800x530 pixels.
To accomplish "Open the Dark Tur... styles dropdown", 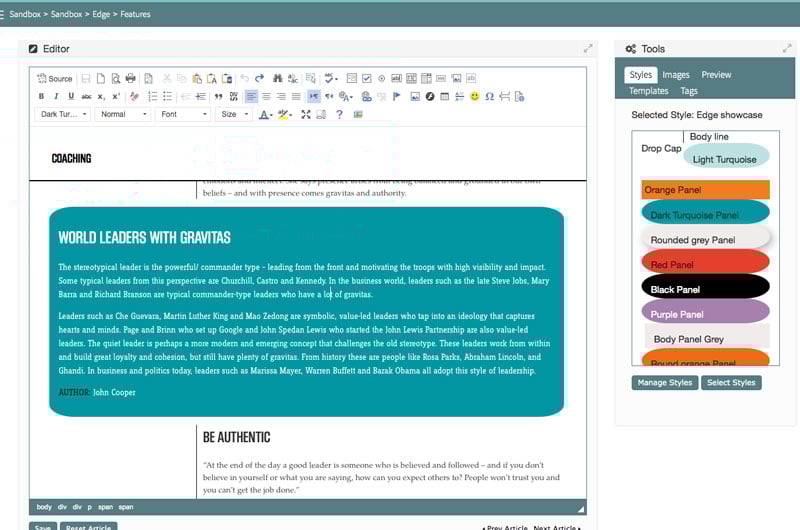I will click(x=63, y=114).
